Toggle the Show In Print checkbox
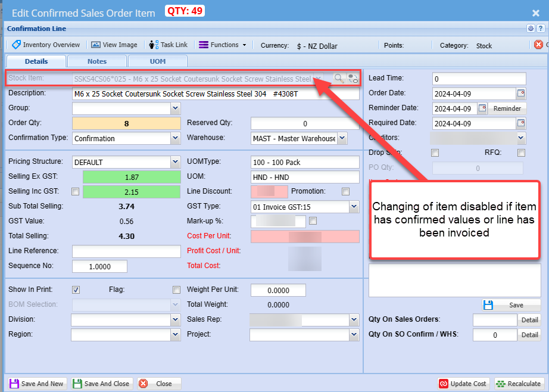 coord(76,290)
